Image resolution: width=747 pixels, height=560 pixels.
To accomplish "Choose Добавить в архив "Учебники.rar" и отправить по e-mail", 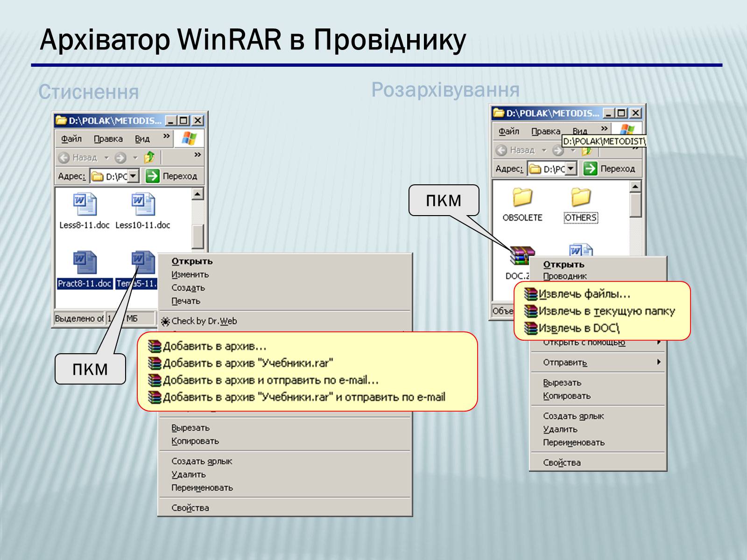I will [304, 397].
